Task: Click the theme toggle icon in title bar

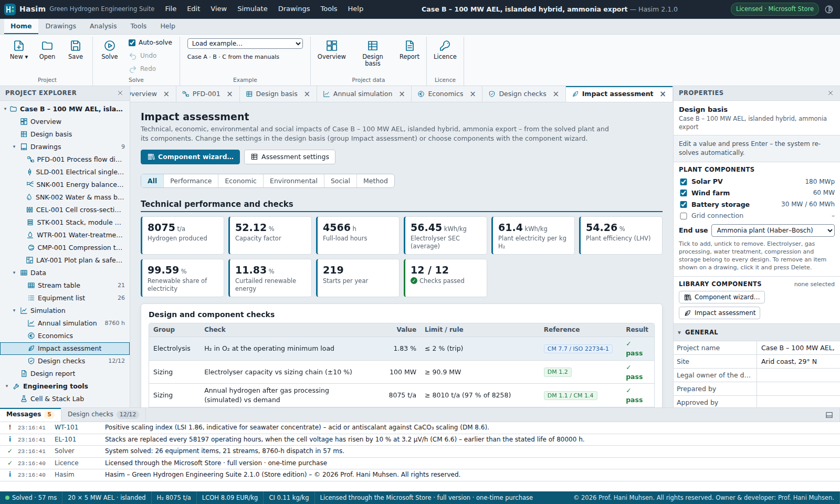Action: 829,9
